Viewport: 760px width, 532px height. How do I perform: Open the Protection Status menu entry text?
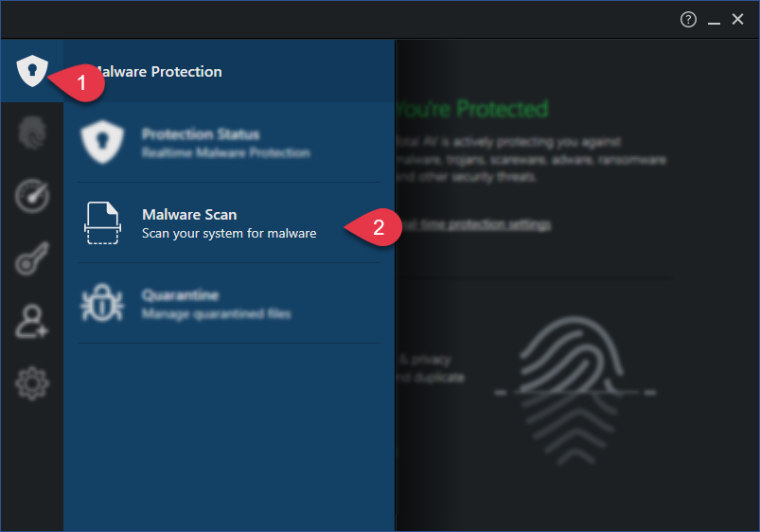[x=226, y=143]
